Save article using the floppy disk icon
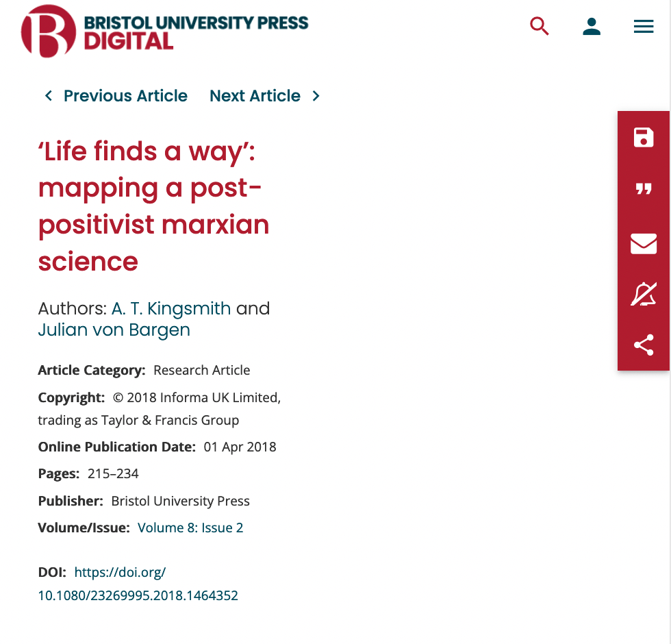The image size is (671, 644). tap(644, 137)
